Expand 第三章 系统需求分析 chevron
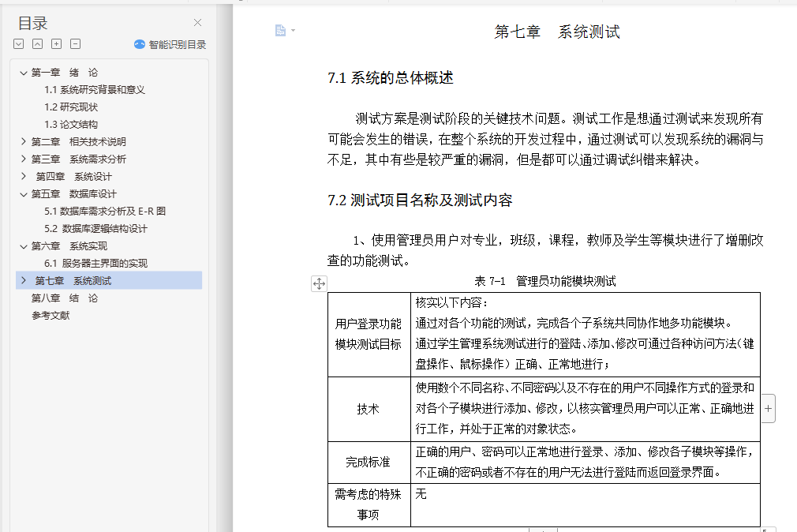The image size is (797, 532). [x=24, y=159]
